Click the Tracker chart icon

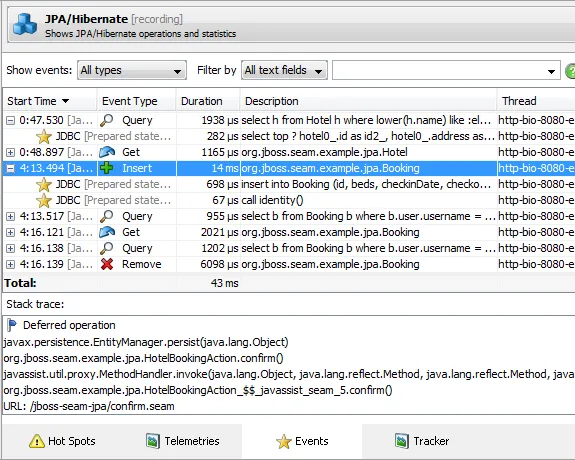point(402,441)
